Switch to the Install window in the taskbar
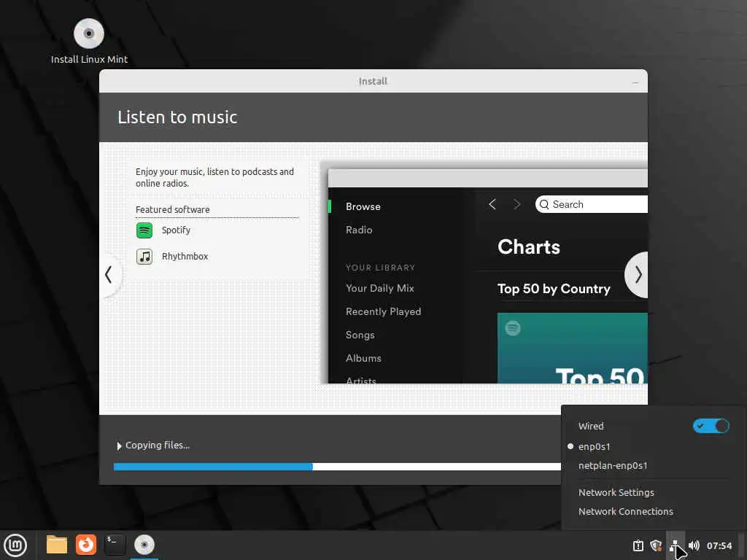This screenshot has width=747, height=560. (x=144, y=545)
